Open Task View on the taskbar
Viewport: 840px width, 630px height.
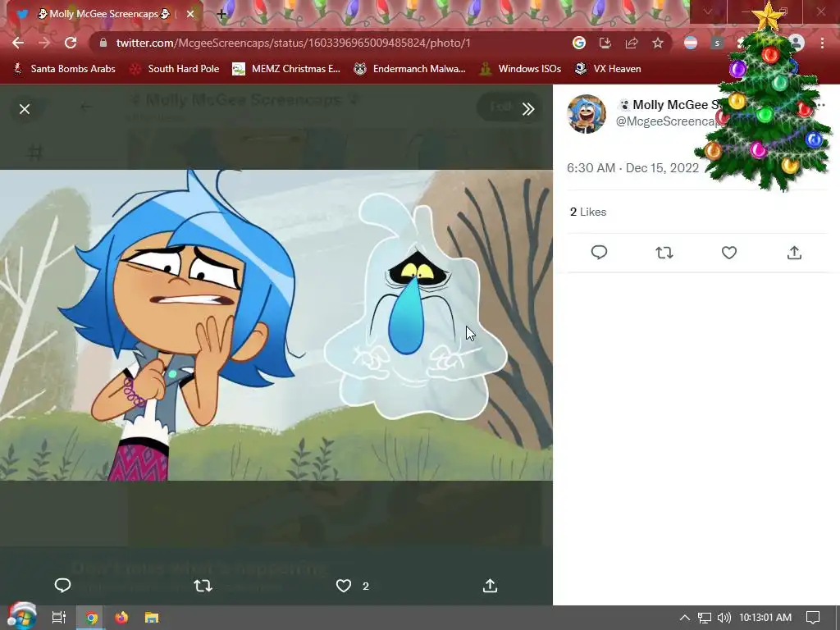point(58,618)
